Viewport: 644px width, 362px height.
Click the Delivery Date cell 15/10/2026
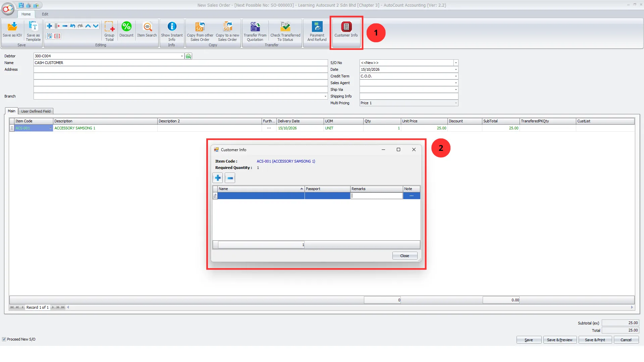pyautogui.click(x=300, y=128)
